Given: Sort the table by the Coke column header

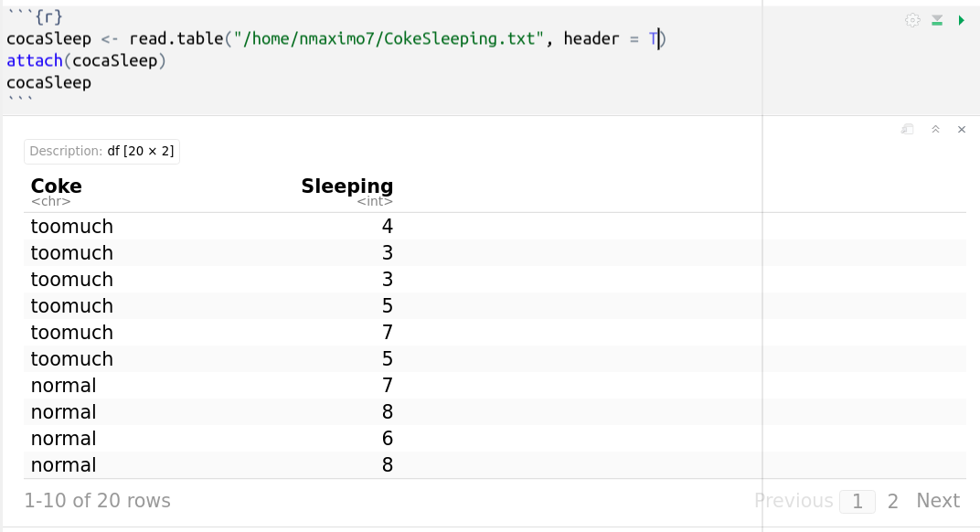Looking at the screenshot, I should coord(56,186).
